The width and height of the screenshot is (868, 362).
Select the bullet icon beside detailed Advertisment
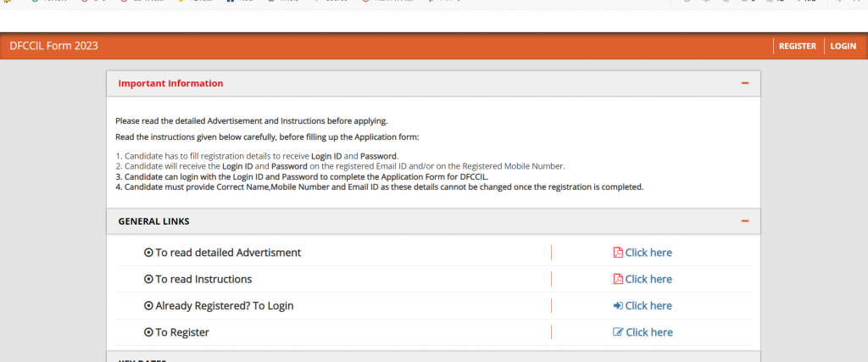148,253
